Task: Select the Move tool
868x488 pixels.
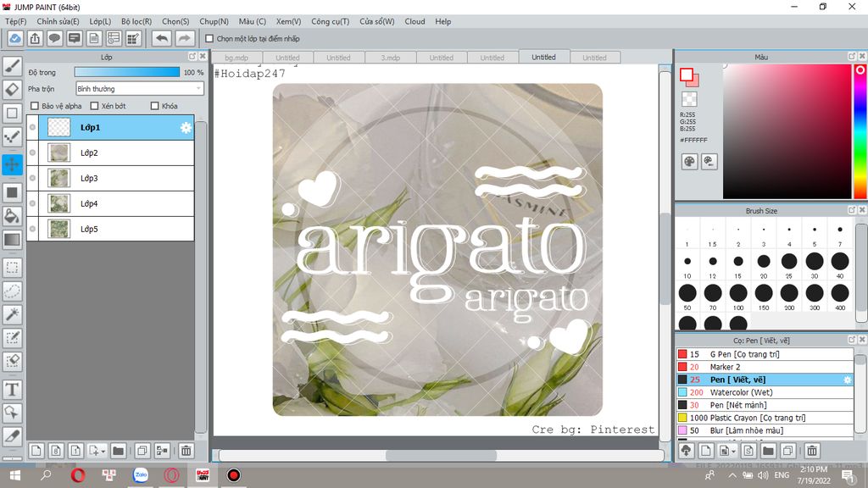Action: pos(12,164)
